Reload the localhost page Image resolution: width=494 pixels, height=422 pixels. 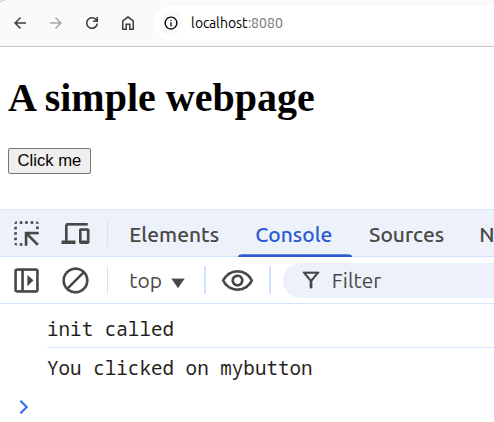coord(92,23)
